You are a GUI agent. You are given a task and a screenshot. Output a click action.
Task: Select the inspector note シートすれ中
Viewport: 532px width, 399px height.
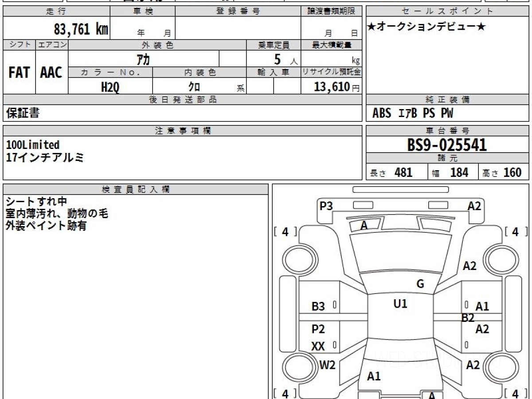tap(37, 202)
